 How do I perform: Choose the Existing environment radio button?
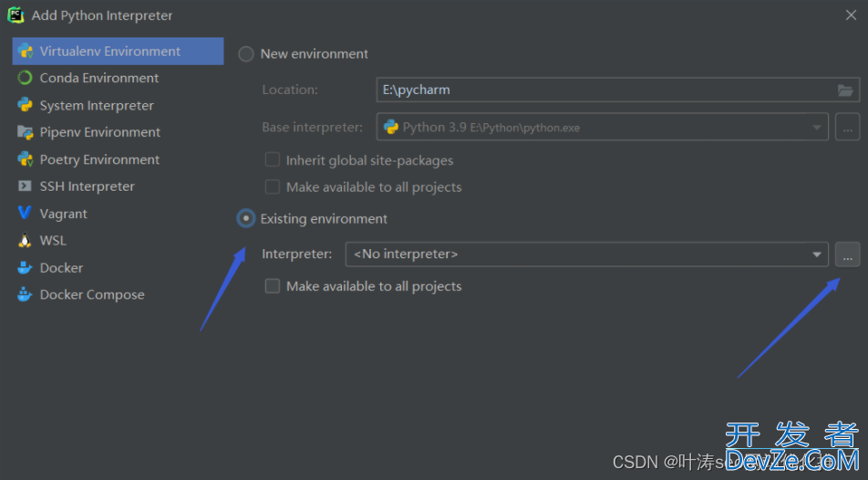click(246, 218)
